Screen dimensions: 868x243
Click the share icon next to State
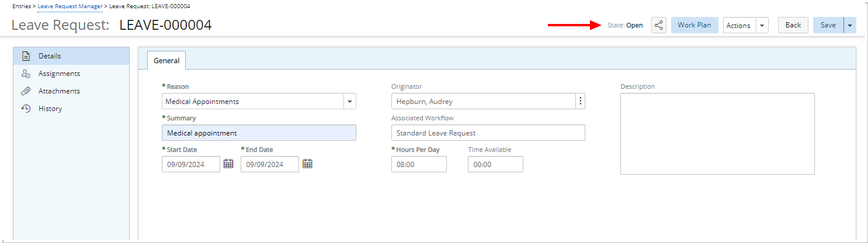658,25
